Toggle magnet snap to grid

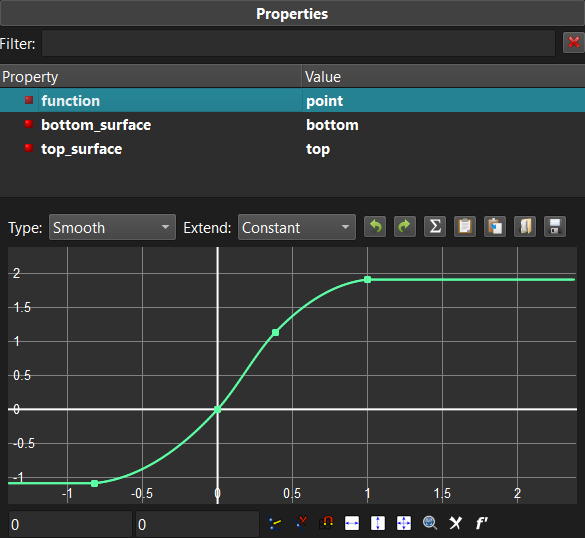pyautogui.click(x=326, y=523)
